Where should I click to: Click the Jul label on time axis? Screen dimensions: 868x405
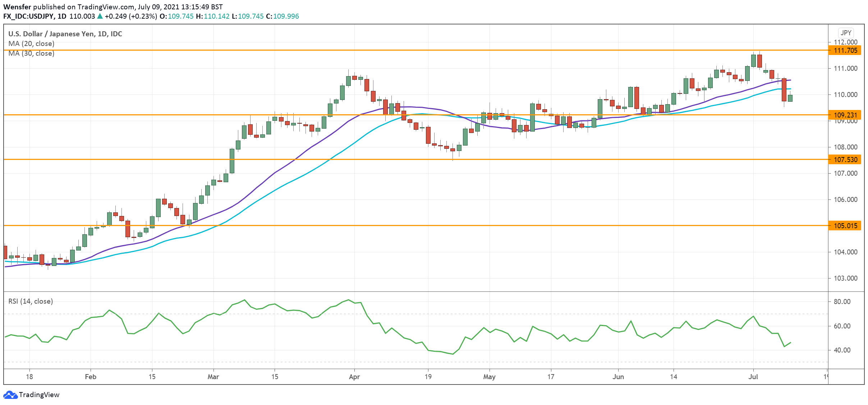753,377
